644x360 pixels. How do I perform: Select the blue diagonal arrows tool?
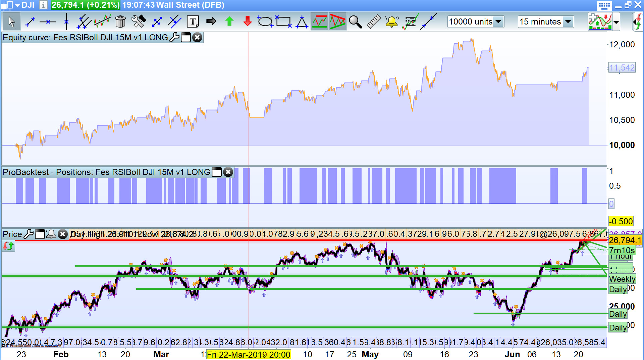[x=157, y=22]
